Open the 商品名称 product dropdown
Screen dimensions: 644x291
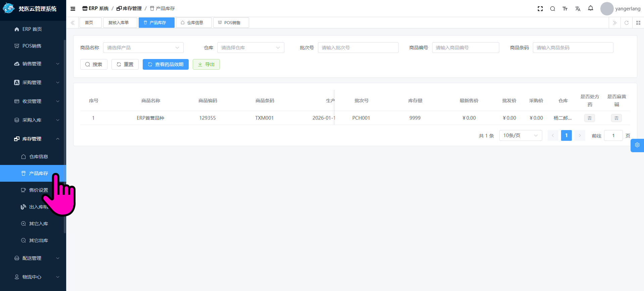(143, 48)
